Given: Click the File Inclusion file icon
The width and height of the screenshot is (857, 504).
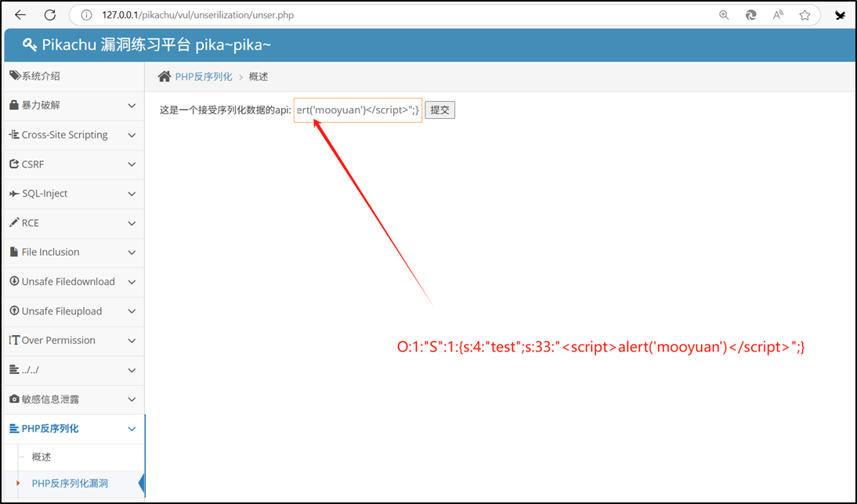Looking at the screenshot, I should (x=14, y=252).
